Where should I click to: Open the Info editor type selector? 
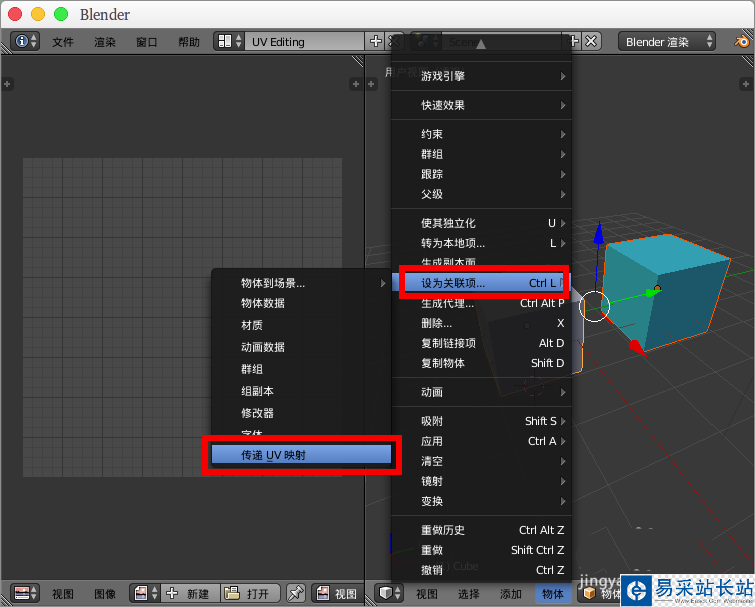25,41
